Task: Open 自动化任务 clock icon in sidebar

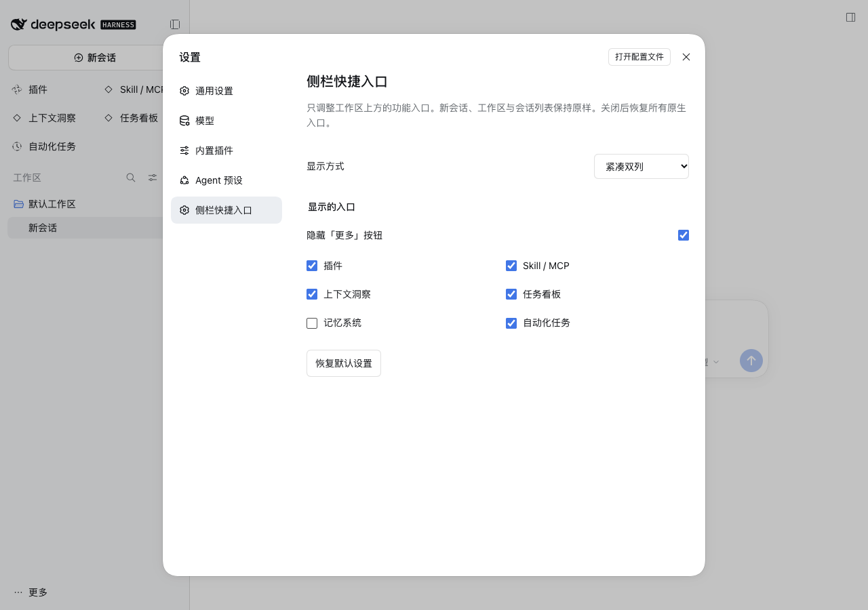Action: 17,146
